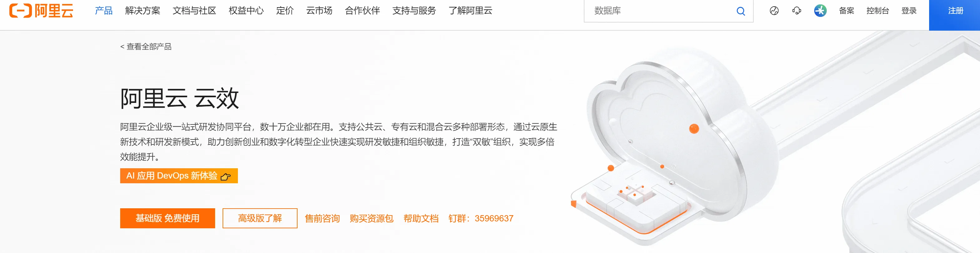Open the 解决方案 menu
Viewport: 980px width, 253px height.
[x=143, y=11]
